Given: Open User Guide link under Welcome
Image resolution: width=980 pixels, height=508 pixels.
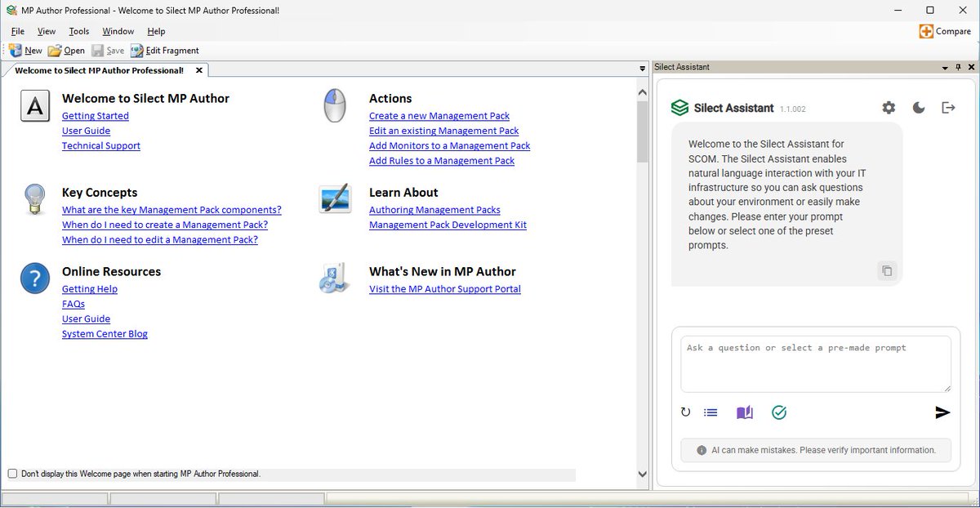Looking at the screenshot, I should pos(86,131).
